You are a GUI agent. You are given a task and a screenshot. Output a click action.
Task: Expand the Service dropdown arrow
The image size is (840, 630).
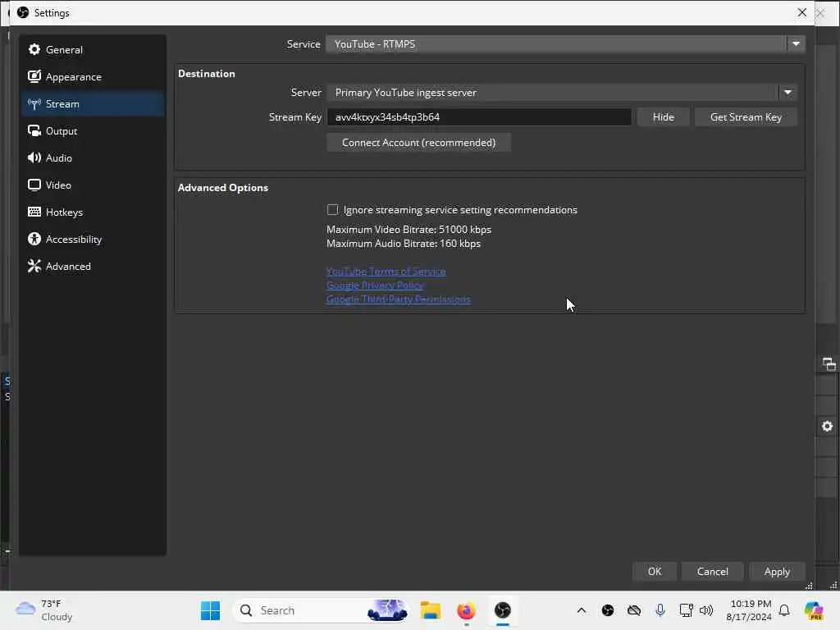point(796,44)
